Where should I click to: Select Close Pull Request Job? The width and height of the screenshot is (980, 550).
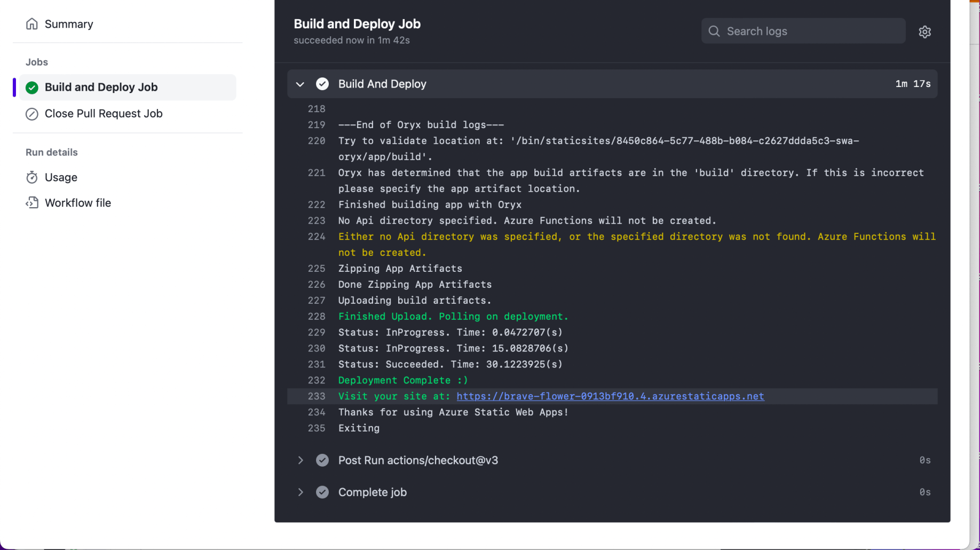pyautogui.click(x=104, y=114)
